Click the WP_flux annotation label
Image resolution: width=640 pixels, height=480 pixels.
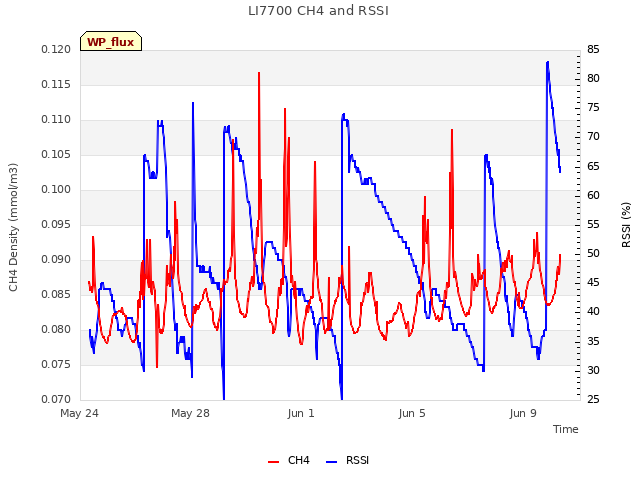click(x=111, y=41)
